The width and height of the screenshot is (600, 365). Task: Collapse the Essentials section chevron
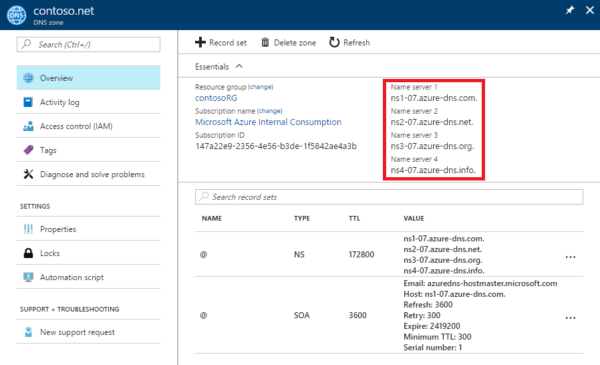click(x=239, y=66)
